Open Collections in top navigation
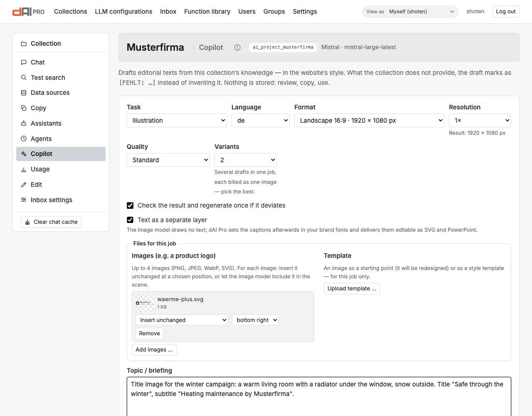Viewport: 532px width, 416px height. pos(71,12)
